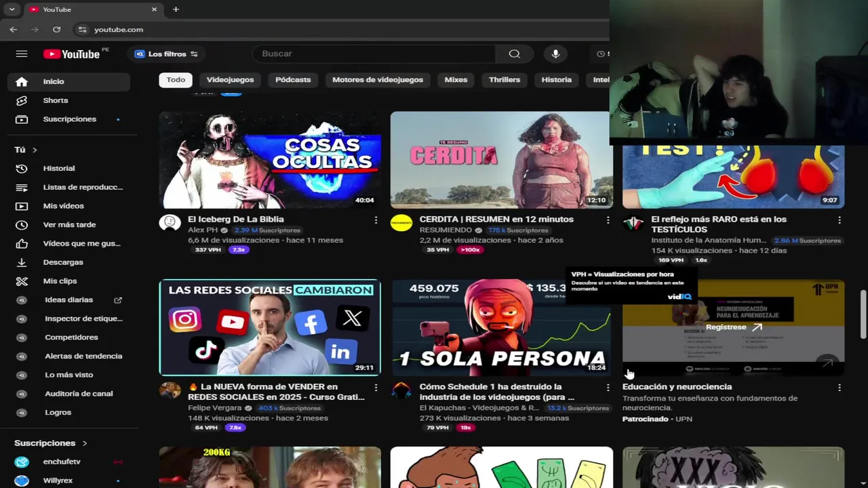This screenshot has width=868, height=488.
Task: Click Regístrese on the UPN ad
Action: [x=734, y=327]
